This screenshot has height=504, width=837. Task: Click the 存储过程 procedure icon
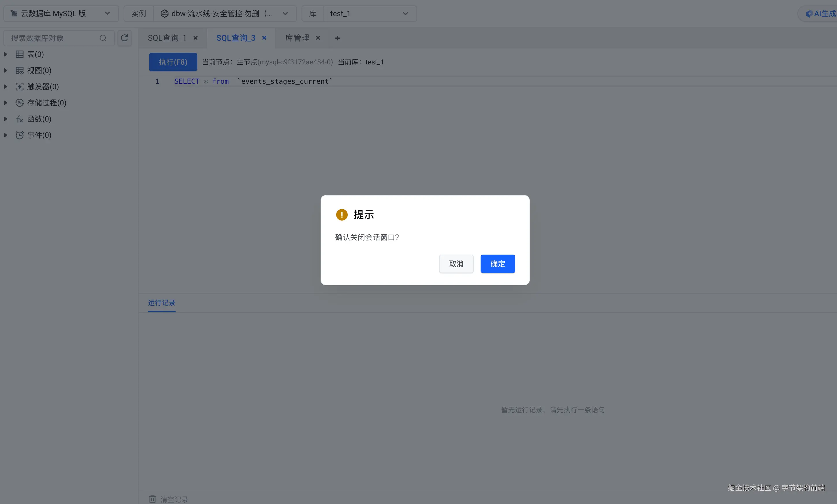point(19,103)
